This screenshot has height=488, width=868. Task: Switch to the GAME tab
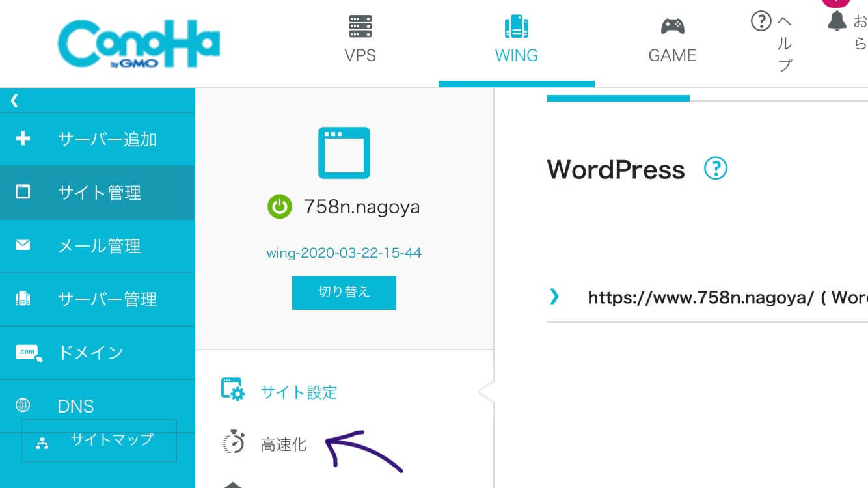pyautogui.click(x=673, y=40)
